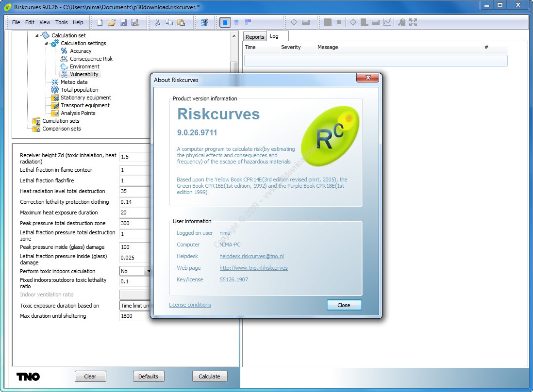
Task: Open the Perform toxic indoors calculation dropdown
Action: pos(148,271)
